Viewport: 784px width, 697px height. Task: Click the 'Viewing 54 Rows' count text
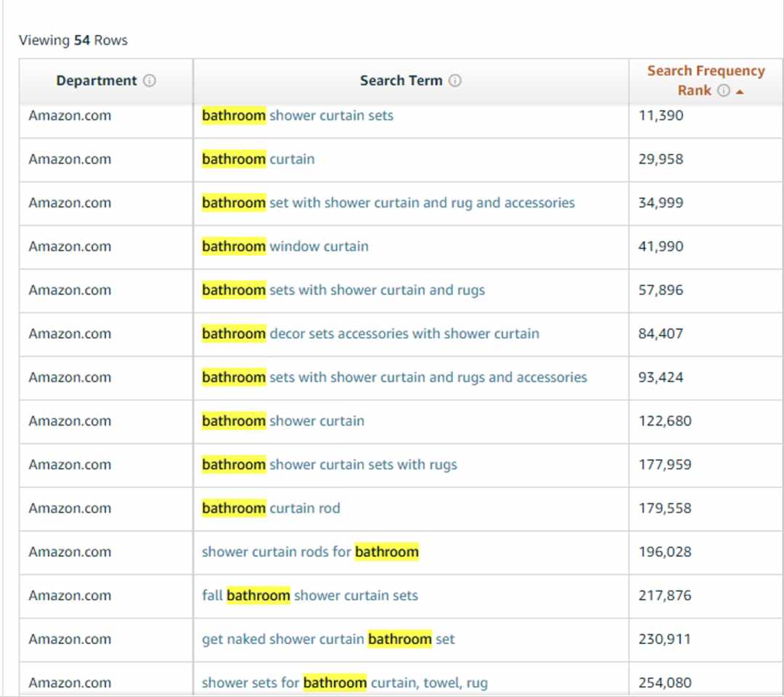click(x=73, y=40)
